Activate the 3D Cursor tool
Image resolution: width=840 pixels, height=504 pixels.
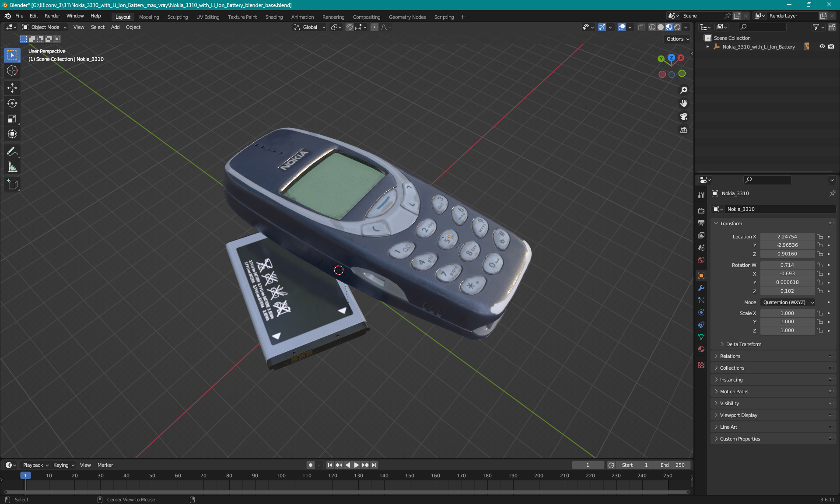[12, 70]
